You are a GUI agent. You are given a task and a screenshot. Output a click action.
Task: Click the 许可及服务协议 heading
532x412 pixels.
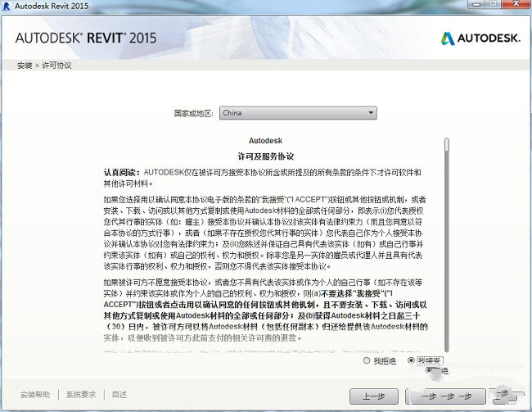point(265,156)
